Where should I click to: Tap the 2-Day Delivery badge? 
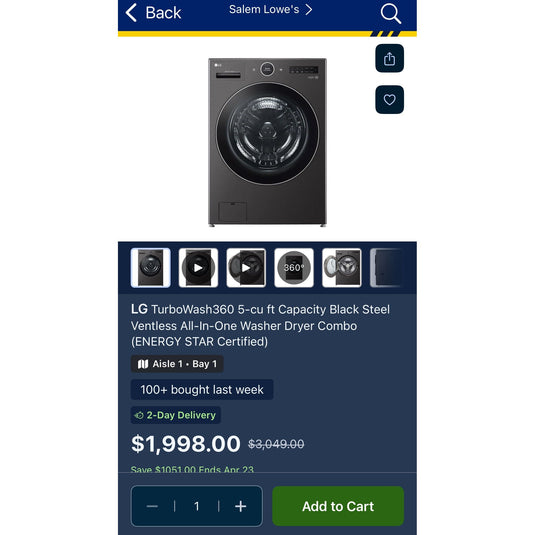pos(176,415)
